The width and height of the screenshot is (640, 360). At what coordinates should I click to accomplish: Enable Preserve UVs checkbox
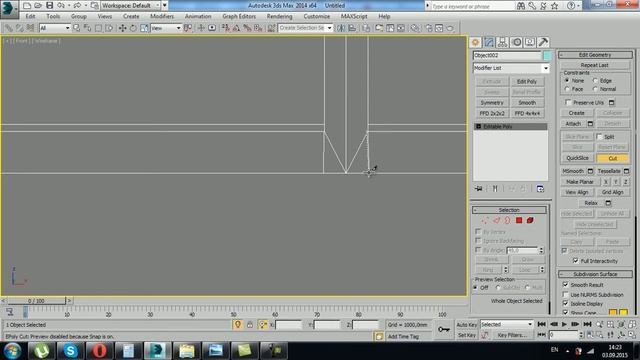pyautogui.click(x=568, y=102)
